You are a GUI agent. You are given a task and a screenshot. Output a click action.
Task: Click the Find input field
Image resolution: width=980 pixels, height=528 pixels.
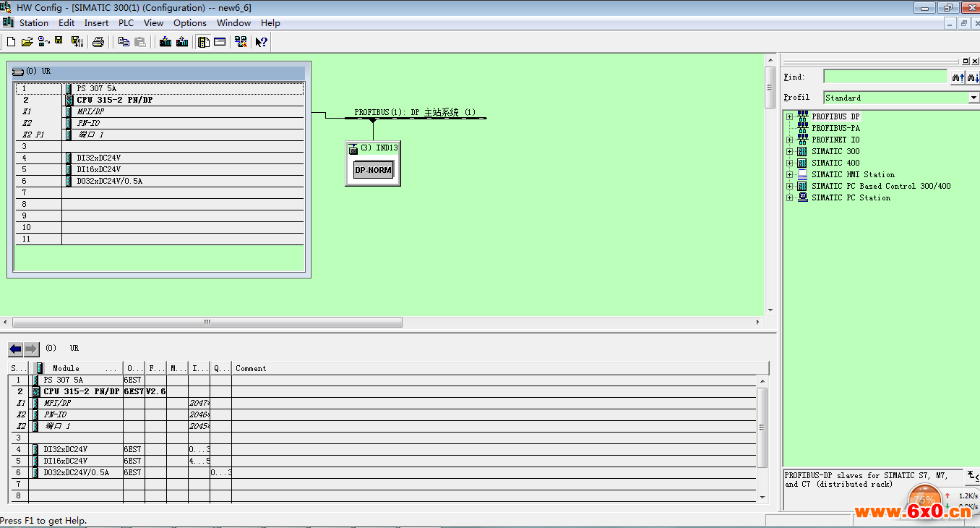coord(885,77)
